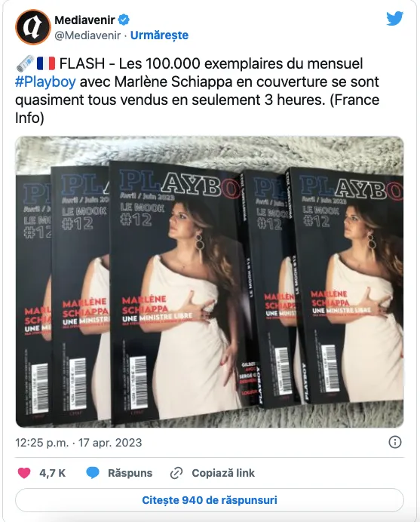Like the tweet with the heart icon
The image size is (420, 522).
point(24,473)
